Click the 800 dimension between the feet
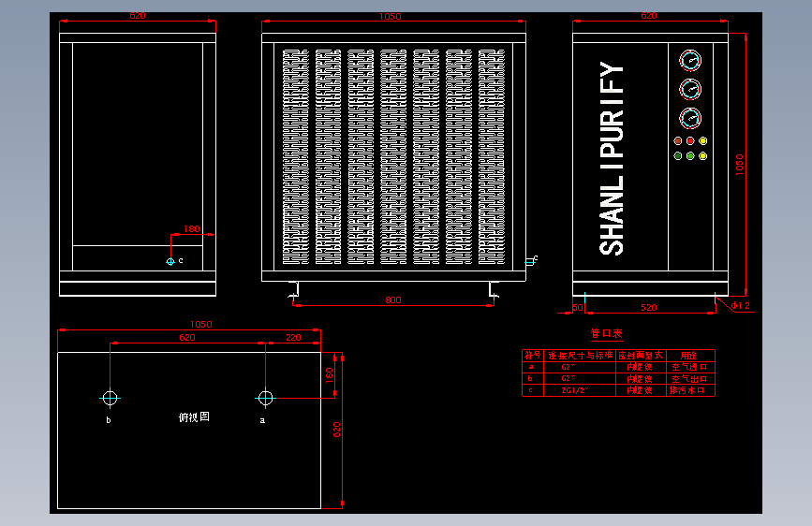The image size is (812, 526). tap(393, 300)
